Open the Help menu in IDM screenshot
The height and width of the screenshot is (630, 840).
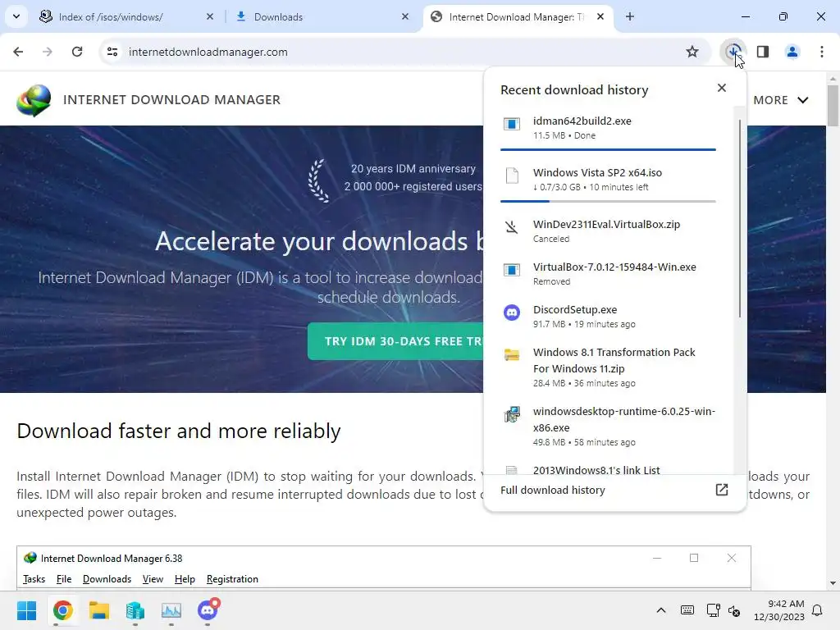pos(185,579)
